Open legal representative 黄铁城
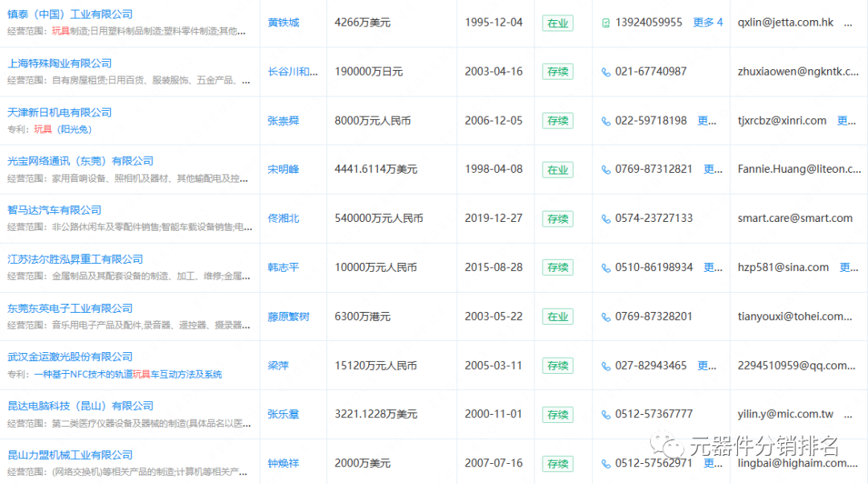This screenshot has height=484, width=868. 284,23
